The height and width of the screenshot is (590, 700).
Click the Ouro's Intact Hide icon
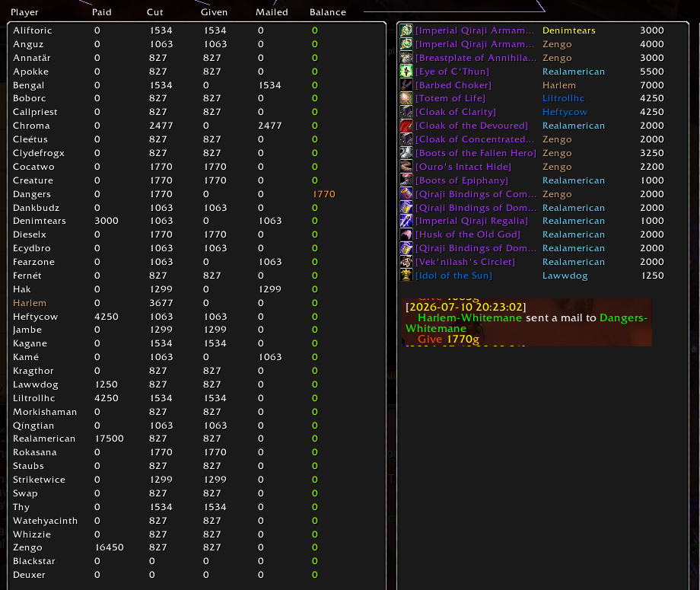tap(406, 167)
